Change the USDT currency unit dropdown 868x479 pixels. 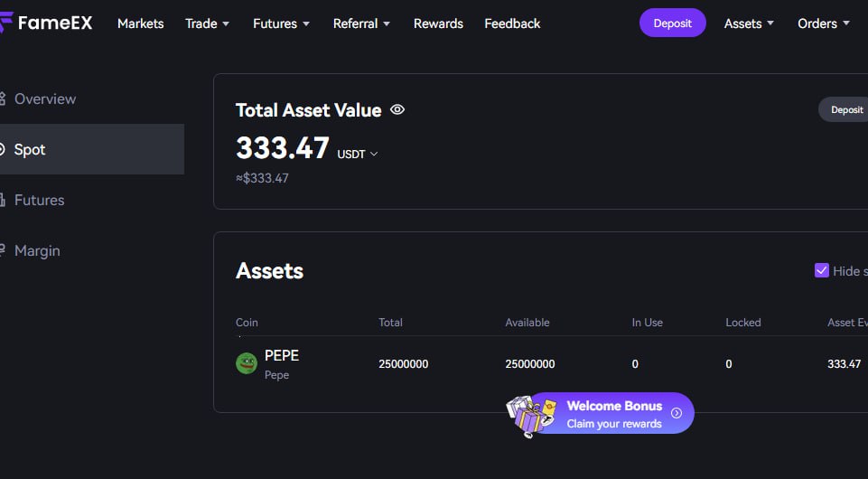(358, 154)
